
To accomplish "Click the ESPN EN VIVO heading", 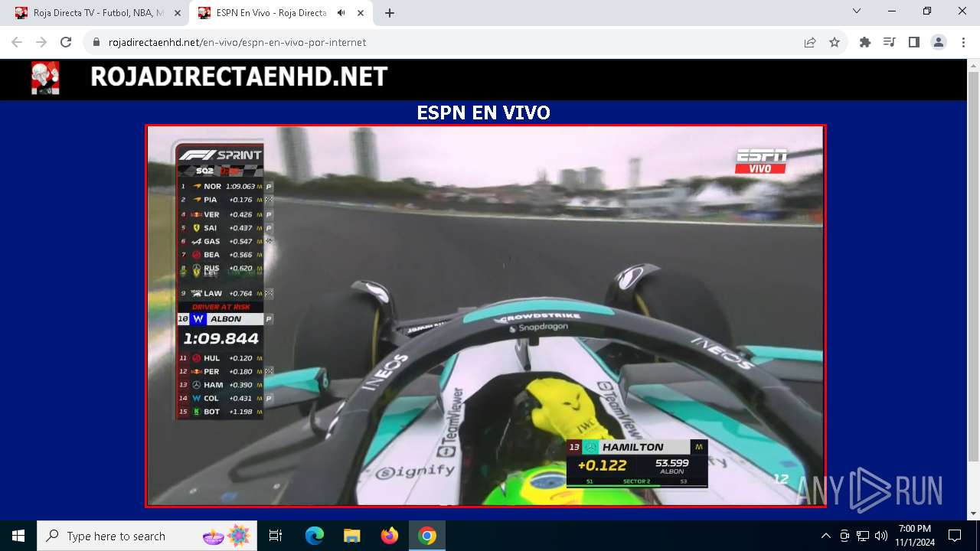I will 483,113.
